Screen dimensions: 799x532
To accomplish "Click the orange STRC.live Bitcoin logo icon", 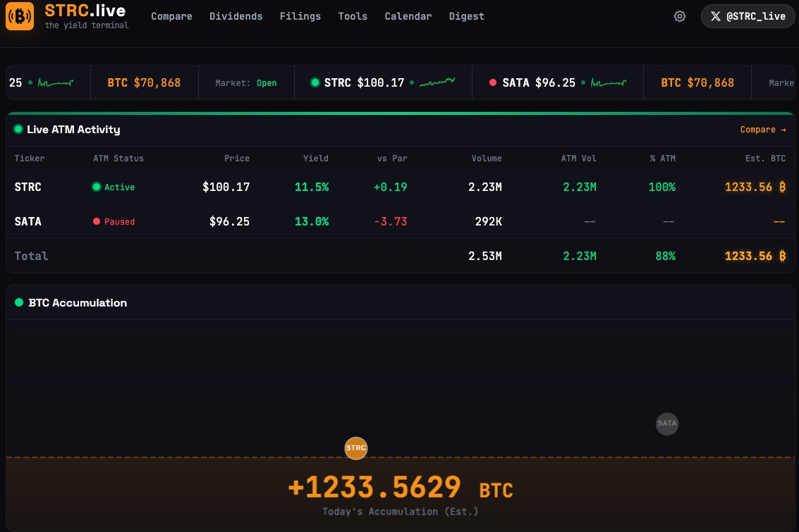I will coord(19,16).
